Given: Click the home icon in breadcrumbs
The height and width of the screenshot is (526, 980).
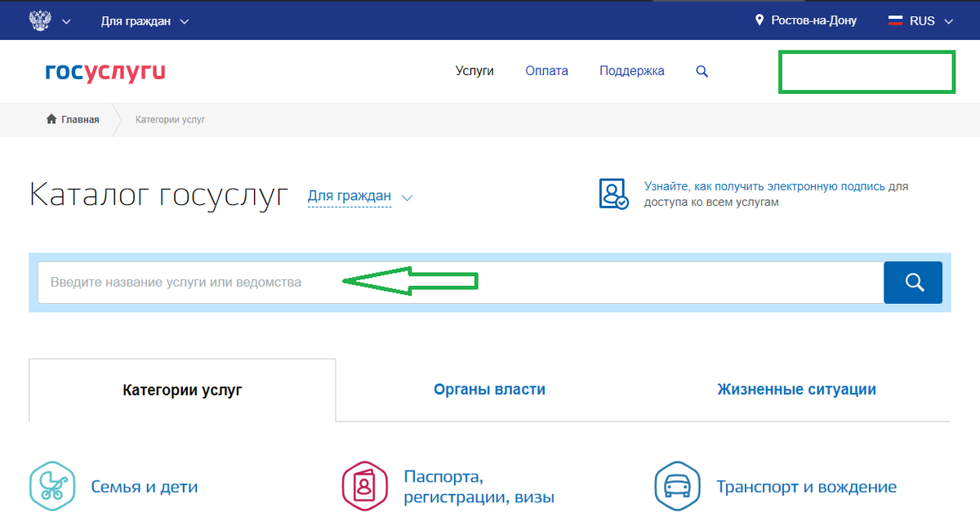Looking at the screenshot, I should click(x=51, y=119).
